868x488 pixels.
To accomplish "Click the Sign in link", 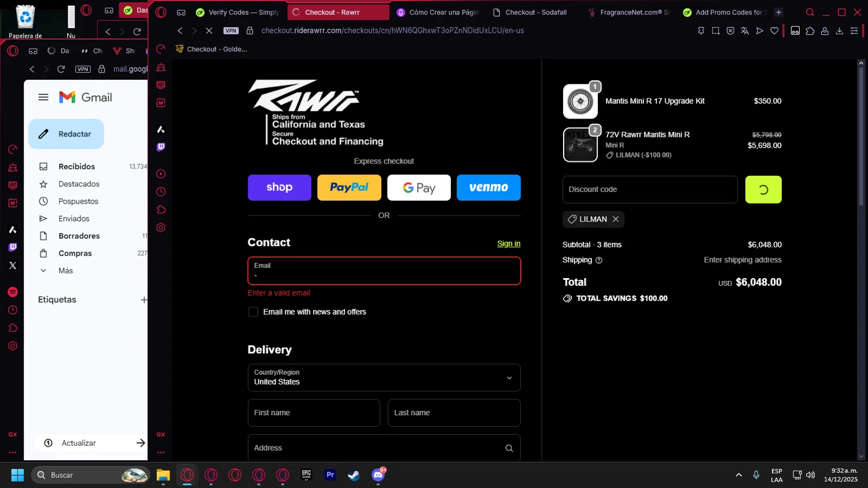I will pyautogui.click(x=509, y=243).
